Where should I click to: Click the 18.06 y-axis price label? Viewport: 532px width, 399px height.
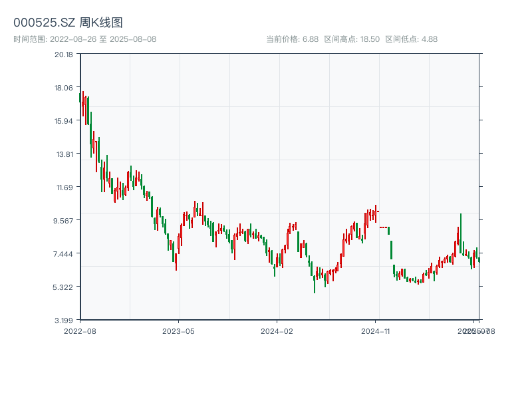(64, 88)
